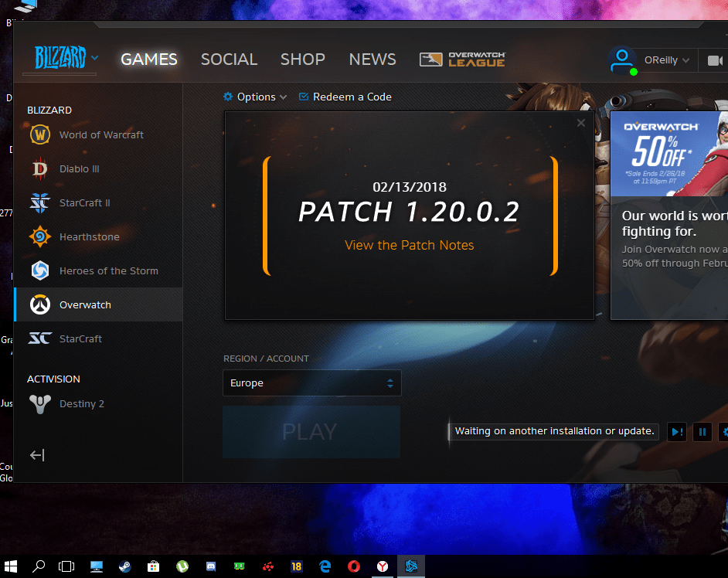Go to the SHOP tab
728x578 pixels.
303,59
